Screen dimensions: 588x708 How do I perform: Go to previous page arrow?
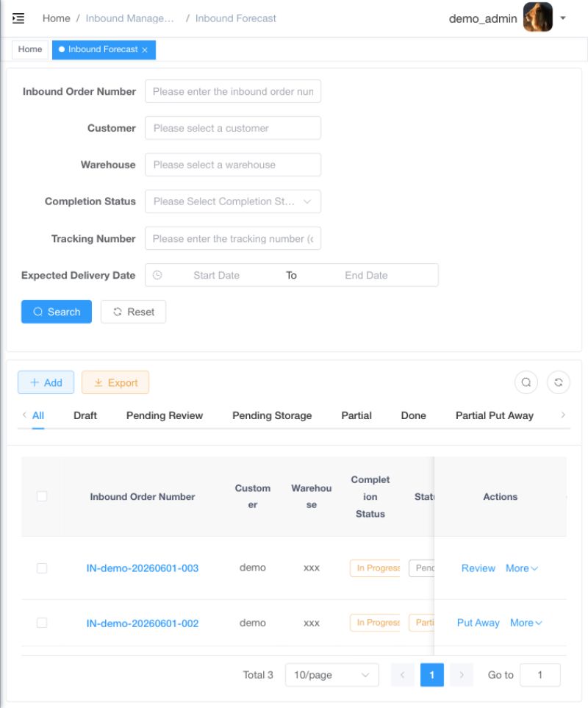click(x=403, y=675)
